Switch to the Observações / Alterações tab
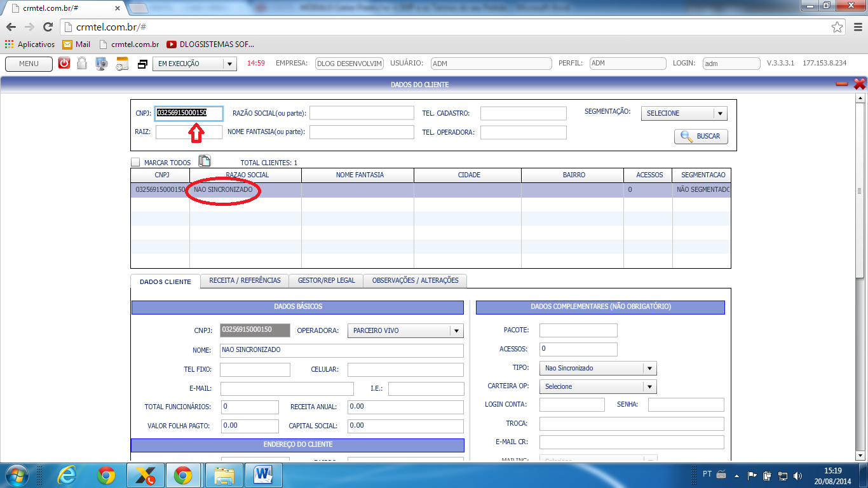The width and height of the screenshot is (868, 488). 416,280
